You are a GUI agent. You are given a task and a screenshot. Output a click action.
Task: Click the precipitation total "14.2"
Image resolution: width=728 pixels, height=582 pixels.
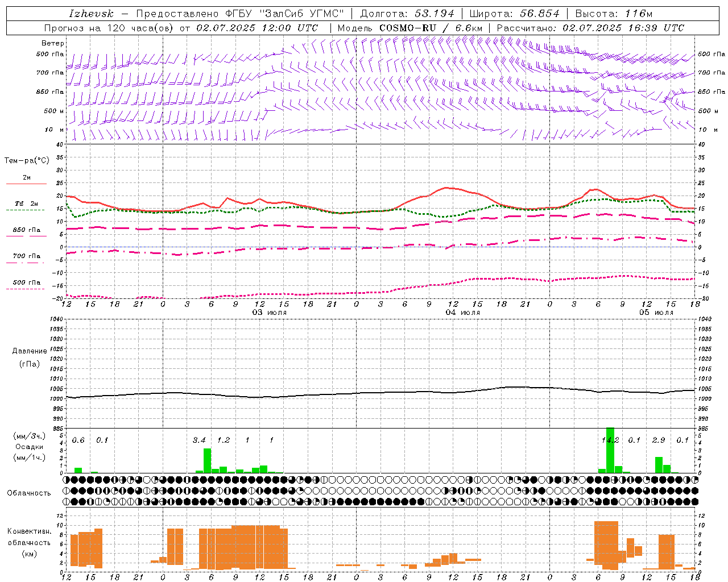[x=610, y=440]
